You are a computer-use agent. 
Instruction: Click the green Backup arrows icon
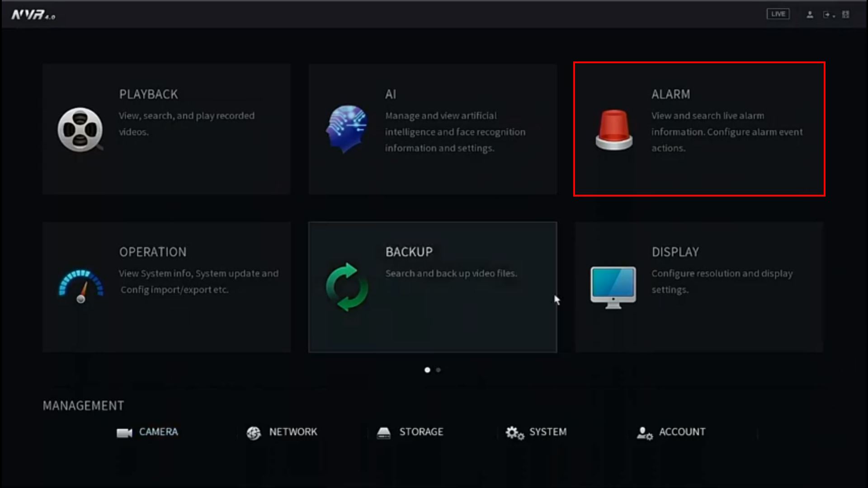pos(347,287)
